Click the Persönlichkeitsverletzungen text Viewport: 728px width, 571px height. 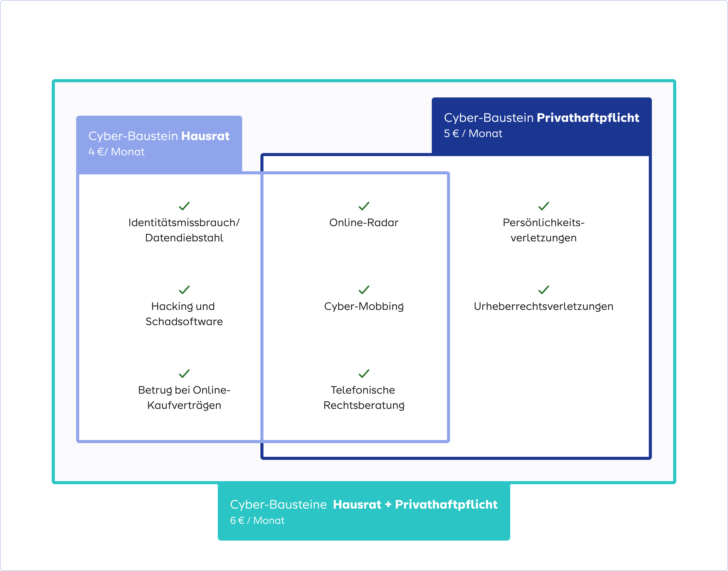[x=543, y=230]
